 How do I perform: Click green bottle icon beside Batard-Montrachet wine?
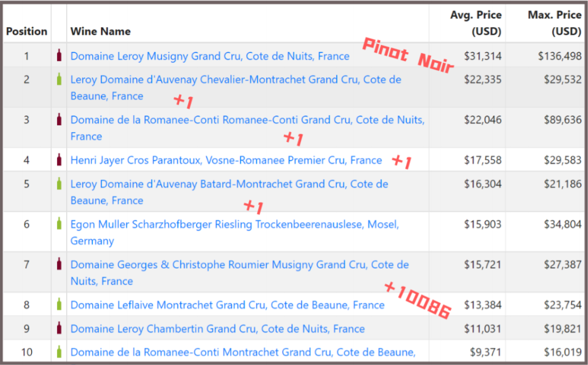tap(59, 184)
